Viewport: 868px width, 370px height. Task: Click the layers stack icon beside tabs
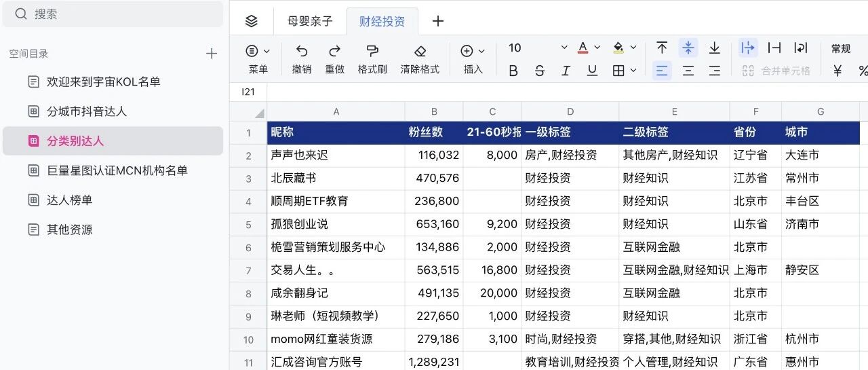pyautogui.click(x=252, y=21)
